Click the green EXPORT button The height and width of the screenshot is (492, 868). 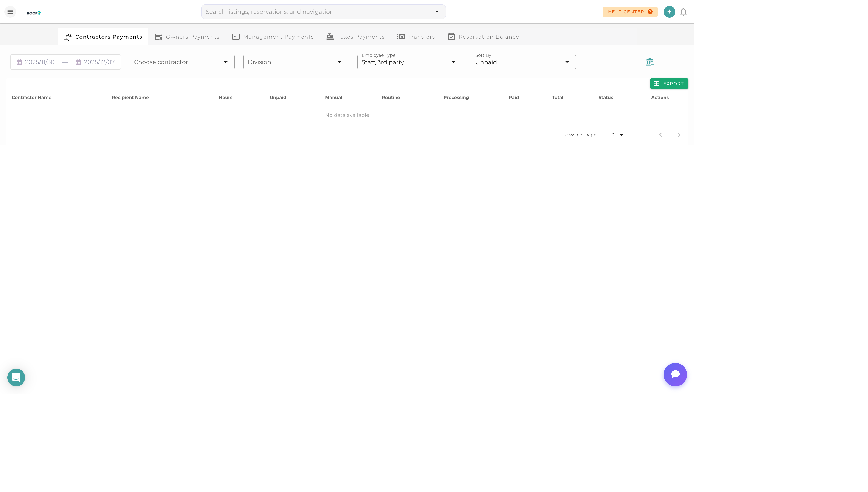(669, 83)
